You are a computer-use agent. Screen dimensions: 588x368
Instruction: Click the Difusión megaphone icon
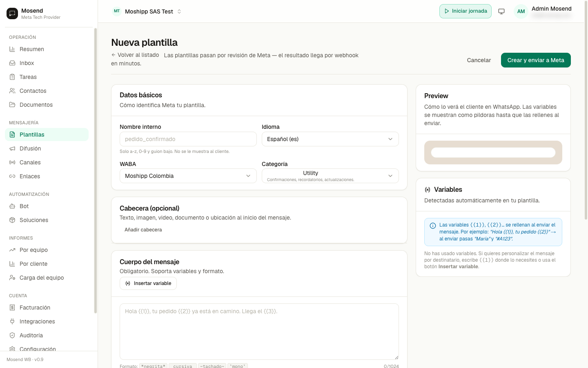pos(12,148)
